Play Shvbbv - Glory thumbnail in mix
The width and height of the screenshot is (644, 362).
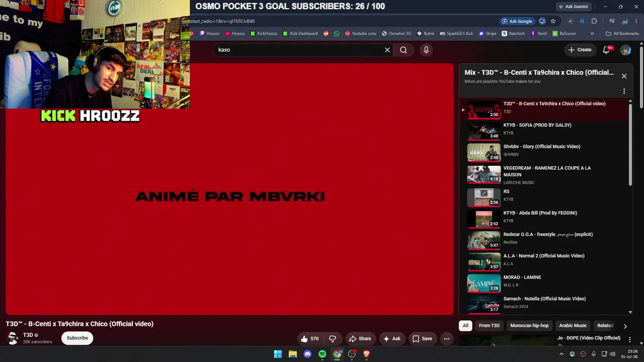484,152
